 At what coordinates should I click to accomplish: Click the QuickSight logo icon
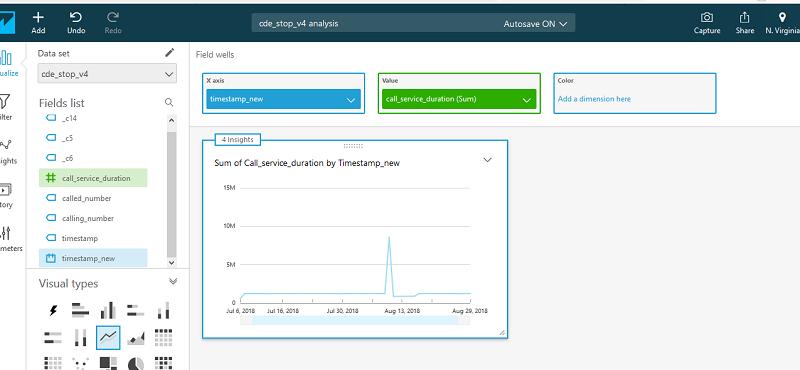[x=7, y=22]
